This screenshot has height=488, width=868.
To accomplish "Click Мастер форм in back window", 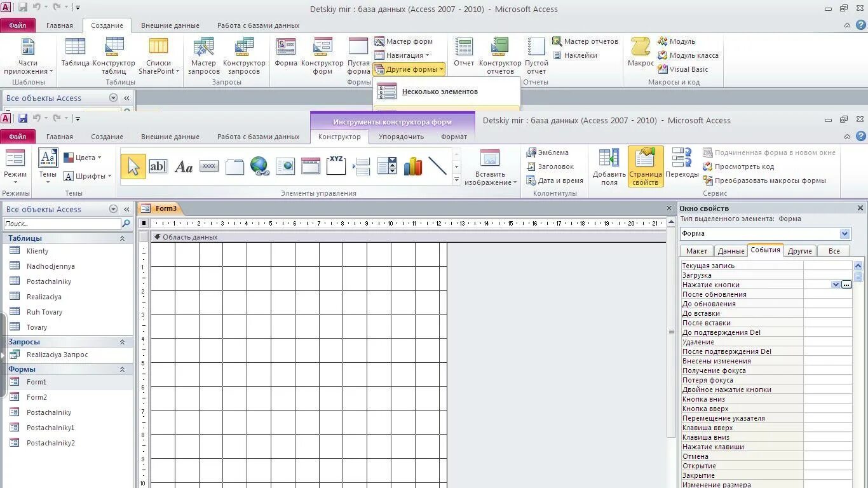I will click(403, 41).
